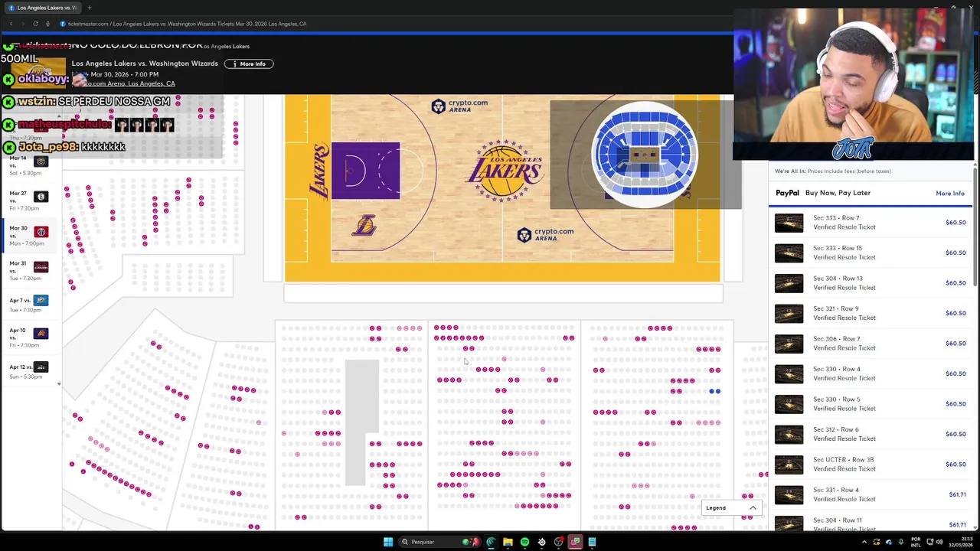The width and height of the screenshot is (980, 551).
Task: Click the browser address bar URL
Action: pos(188,24)
